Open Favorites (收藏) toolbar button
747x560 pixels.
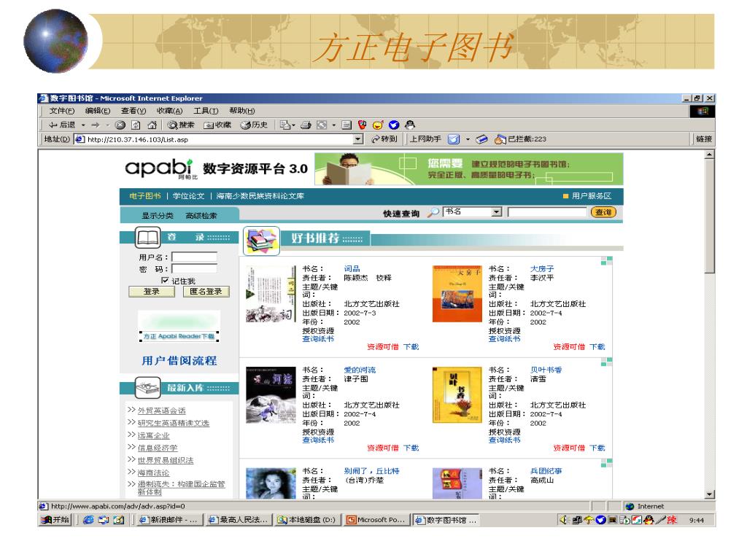coord(217,125)
